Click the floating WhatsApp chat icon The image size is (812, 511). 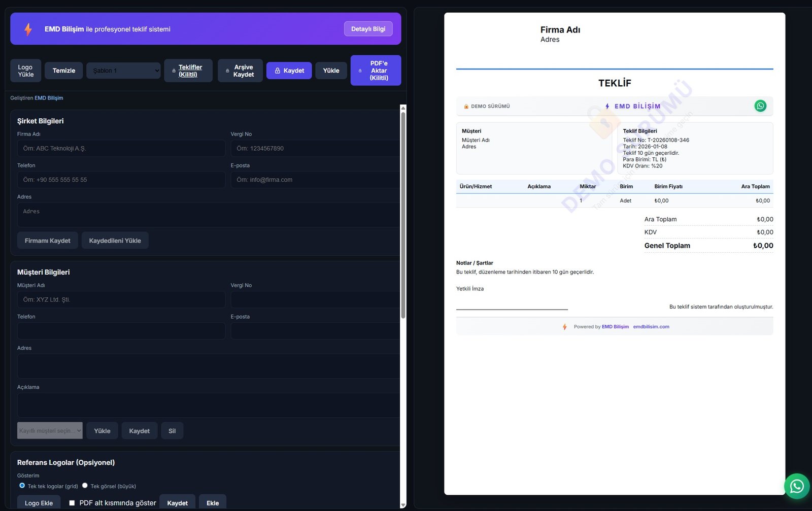[797, 486]
